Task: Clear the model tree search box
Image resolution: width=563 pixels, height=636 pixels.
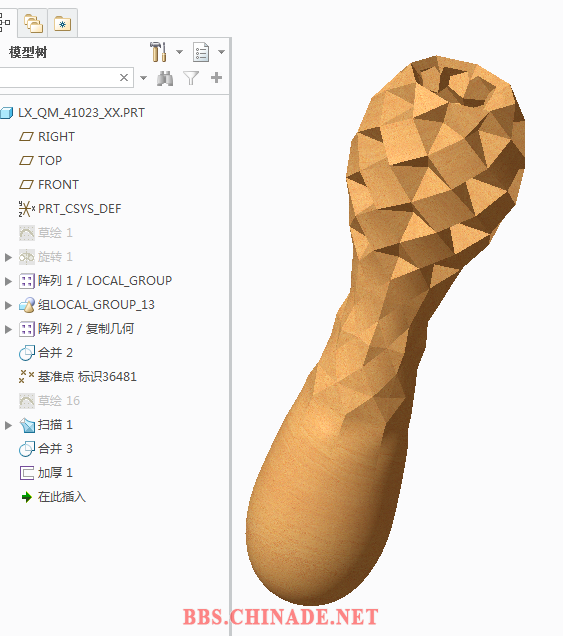Action: point(124,77)
